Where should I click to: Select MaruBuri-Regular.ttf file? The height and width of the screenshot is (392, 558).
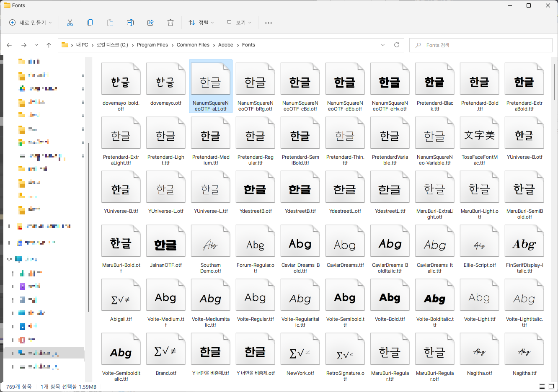pos(390,356)
